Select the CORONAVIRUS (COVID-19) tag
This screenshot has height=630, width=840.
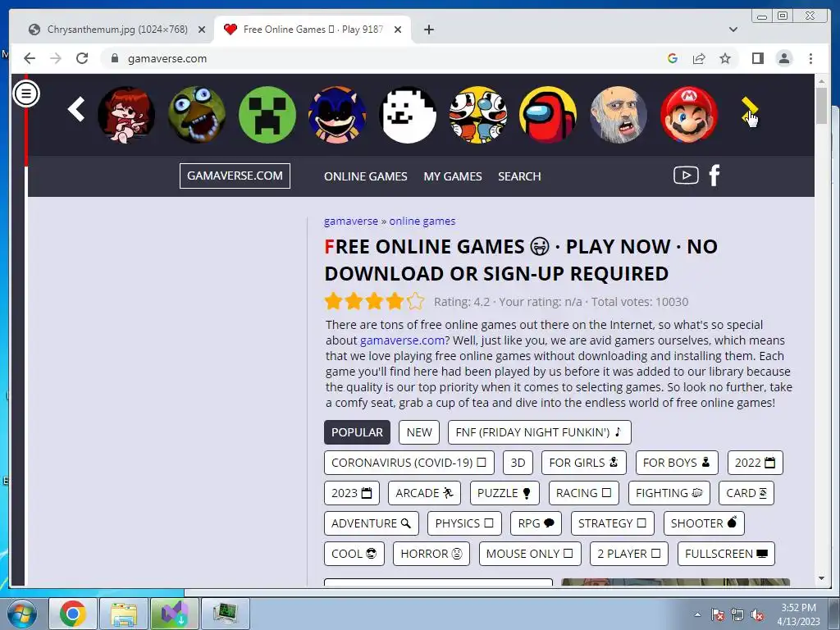(409, 463)
